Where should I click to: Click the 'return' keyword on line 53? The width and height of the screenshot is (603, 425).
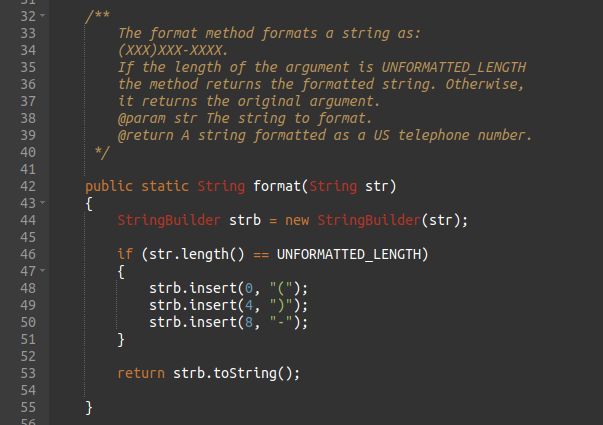(141, 374)
